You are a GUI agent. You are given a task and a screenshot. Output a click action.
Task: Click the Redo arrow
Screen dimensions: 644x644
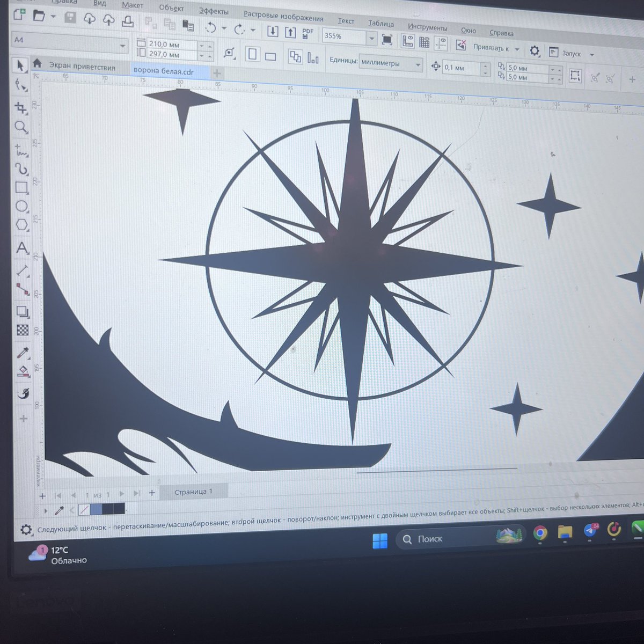[x=239, y=29]
